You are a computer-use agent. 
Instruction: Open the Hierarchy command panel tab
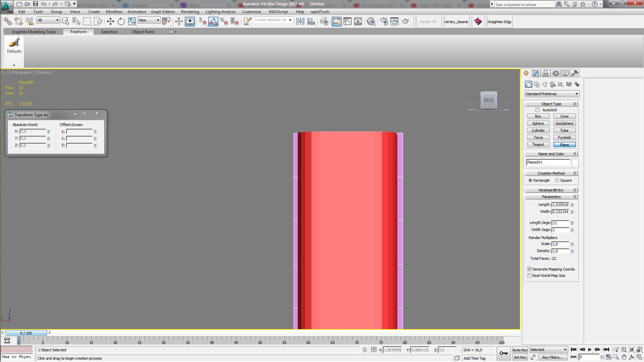point(545,73)
